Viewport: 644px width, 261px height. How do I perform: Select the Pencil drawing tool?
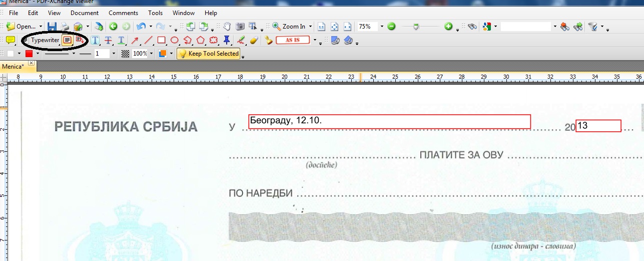click(x=241, y=40)
